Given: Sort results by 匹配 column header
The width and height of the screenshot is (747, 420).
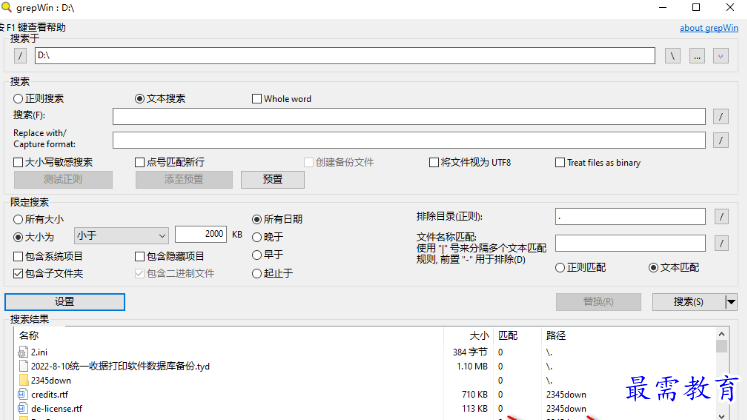Looking at the screenshot, I should tap(517, 336).
